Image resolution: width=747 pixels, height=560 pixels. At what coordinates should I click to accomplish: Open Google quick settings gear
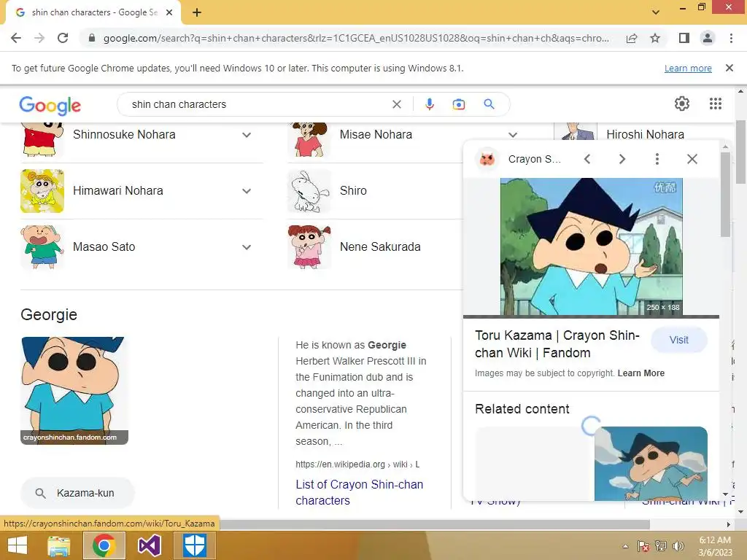[682, 104]
